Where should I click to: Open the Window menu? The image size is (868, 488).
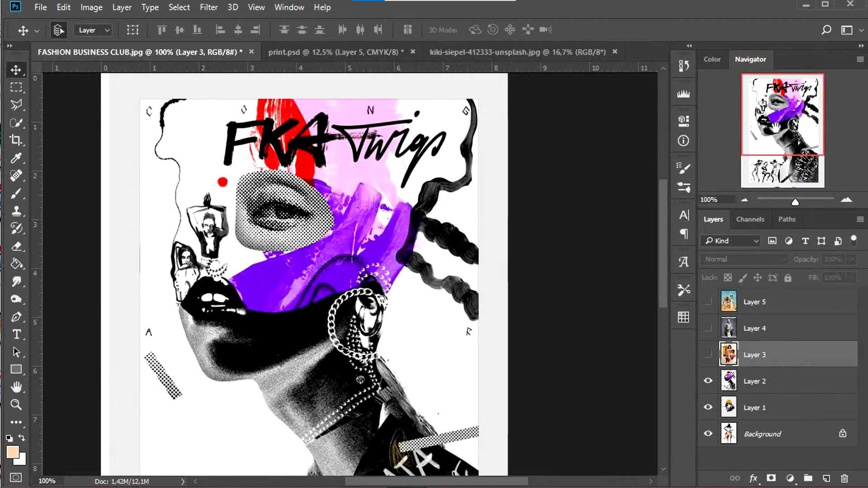289,7
